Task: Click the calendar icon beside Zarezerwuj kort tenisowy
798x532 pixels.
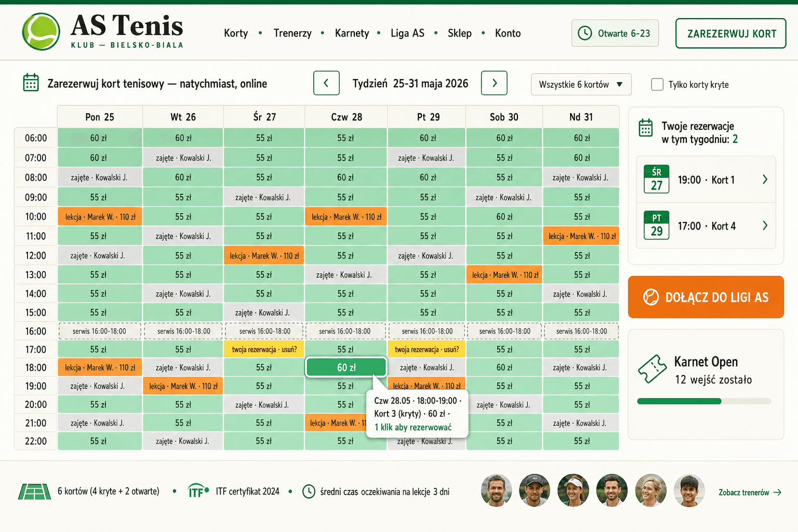Action: (31, 83)
